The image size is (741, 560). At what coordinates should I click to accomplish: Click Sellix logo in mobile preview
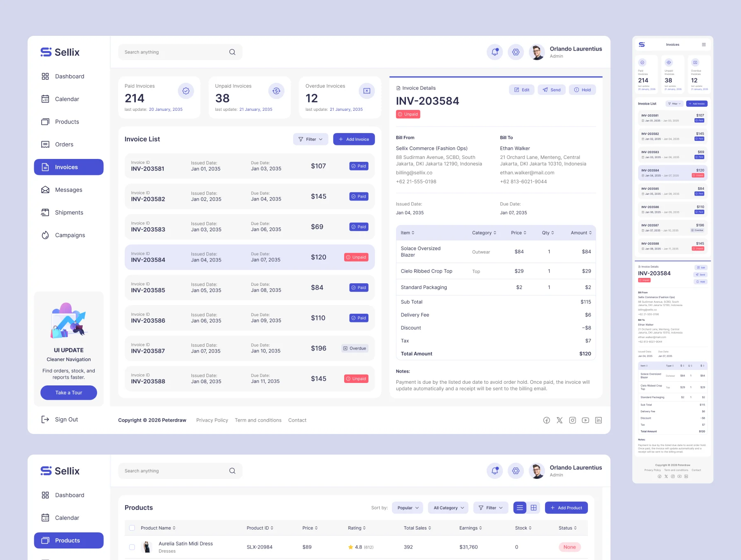coord(642,44)
